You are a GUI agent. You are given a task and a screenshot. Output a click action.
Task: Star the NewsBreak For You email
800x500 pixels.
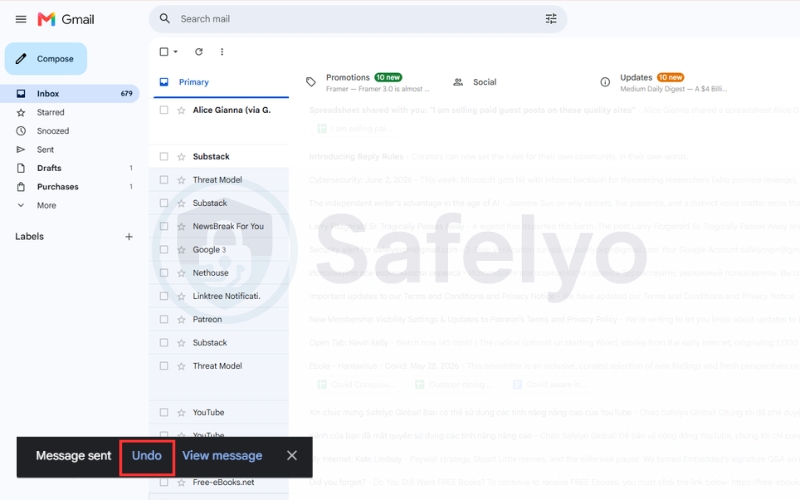point(181,227)
